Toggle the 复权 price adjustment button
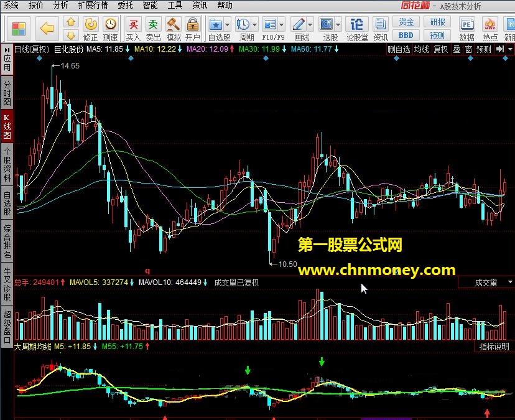The width and height of the screenshot is (515, 420). (441, 49)
